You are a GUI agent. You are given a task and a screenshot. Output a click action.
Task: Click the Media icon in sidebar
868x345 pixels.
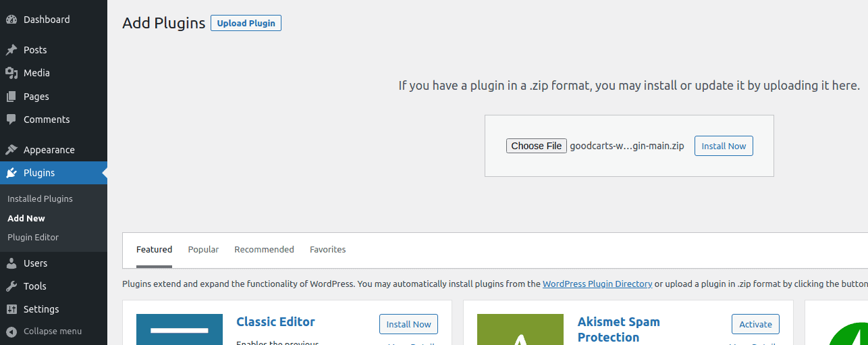tap(11, 73)
